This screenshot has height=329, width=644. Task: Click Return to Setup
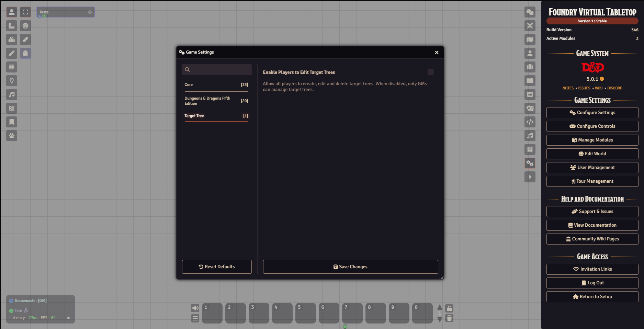592,297
